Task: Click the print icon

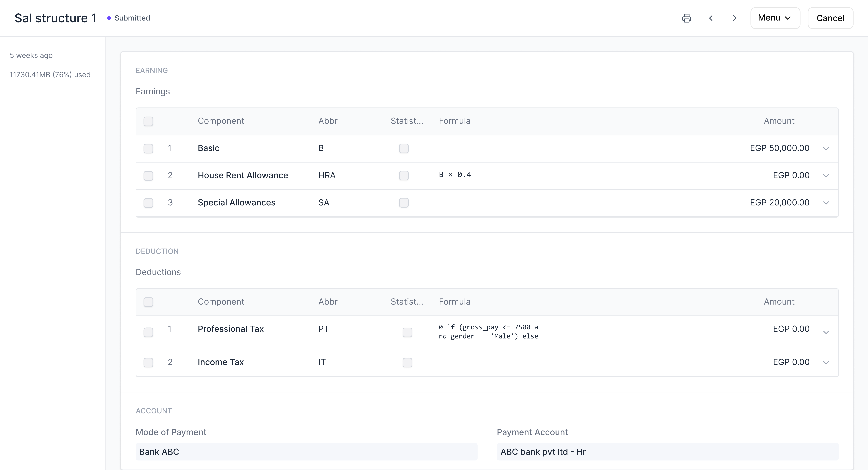Action: [686, 18]
